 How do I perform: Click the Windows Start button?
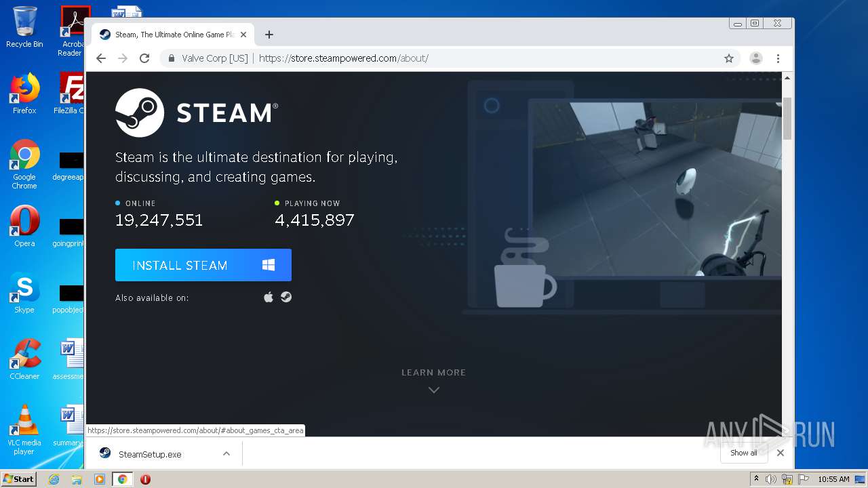tap(19, 479)
